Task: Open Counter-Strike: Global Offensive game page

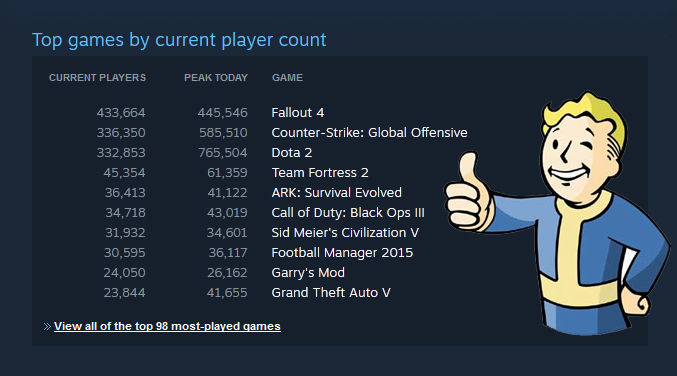Action: (x=369, y=133)
